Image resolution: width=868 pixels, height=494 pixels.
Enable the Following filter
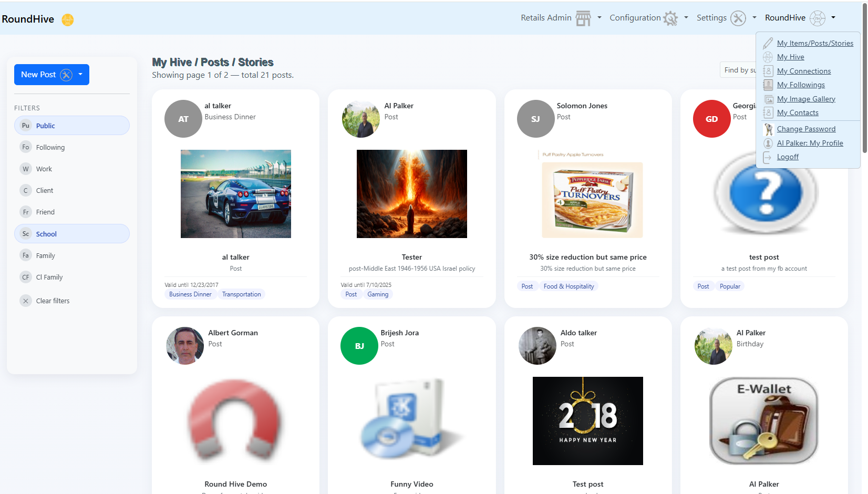72,147
